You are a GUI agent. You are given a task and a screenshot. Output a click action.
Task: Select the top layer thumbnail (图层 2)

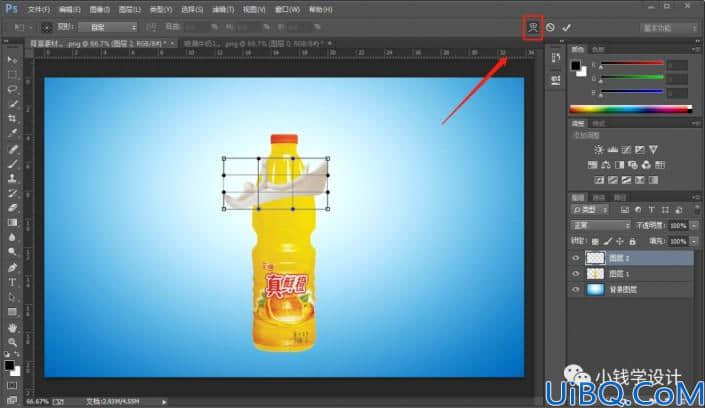coord(595,258)
